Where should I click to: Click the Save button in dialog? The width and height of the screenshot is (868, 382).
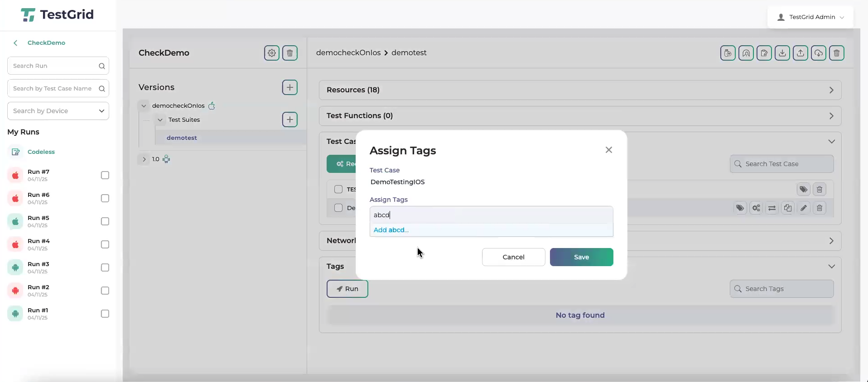(x=581, y=257)
